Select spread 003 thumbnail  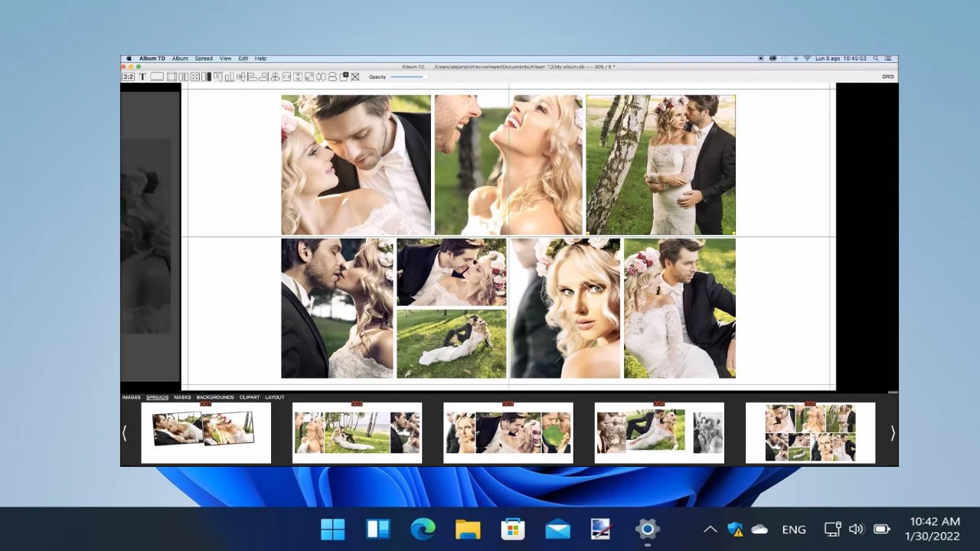coord(508,432)
